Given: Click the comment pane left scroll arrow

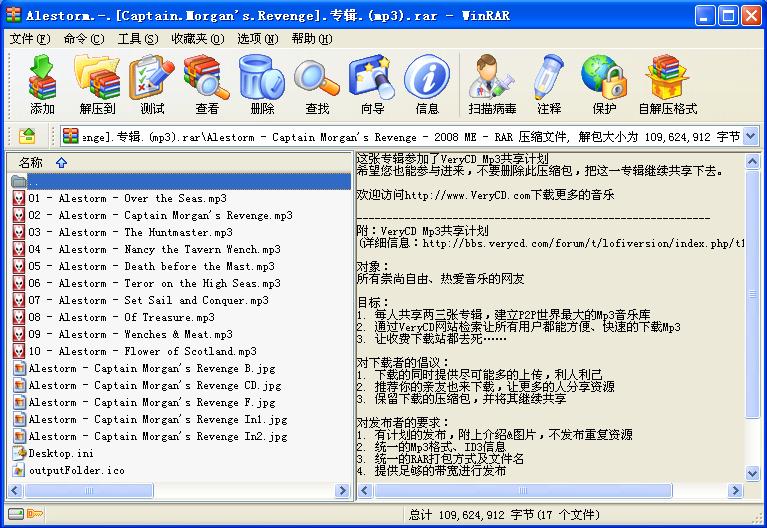Looking at the screenshot, I should pos(365,490).
